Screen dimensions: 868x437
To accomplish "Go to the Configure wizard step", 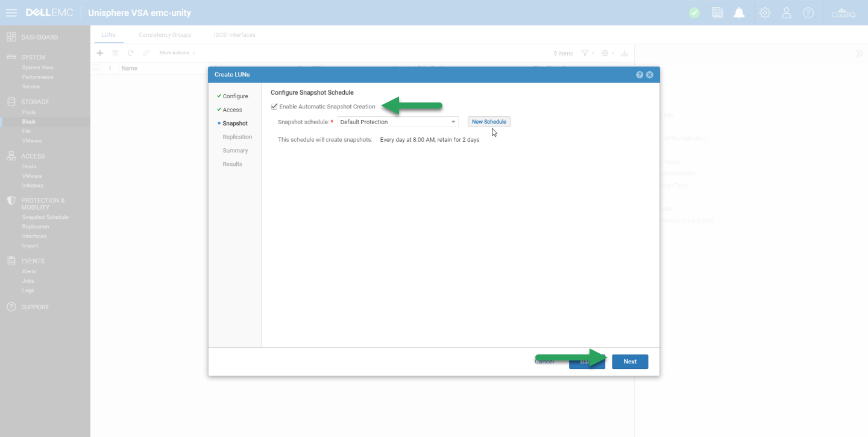I will point(235,96).
